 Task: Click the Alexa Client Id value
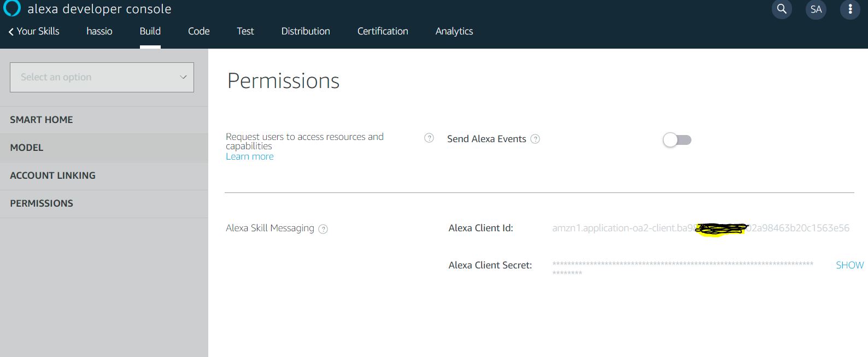pyautogui.click(x=701, y=228)
